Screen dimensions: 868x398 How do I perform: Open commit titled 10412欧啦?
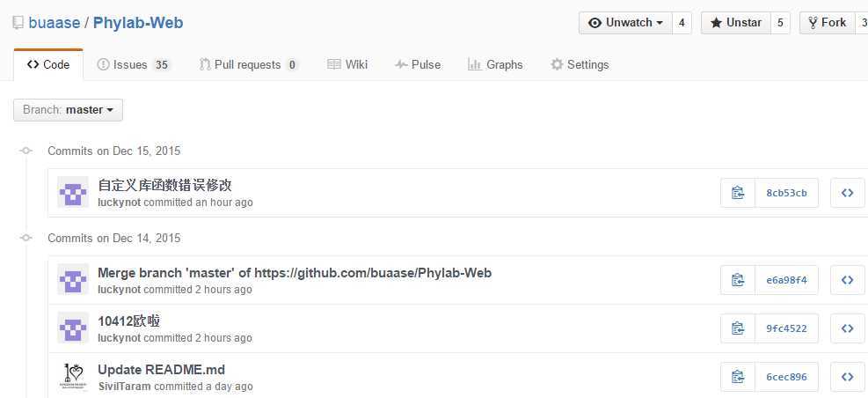pos(129,321)
